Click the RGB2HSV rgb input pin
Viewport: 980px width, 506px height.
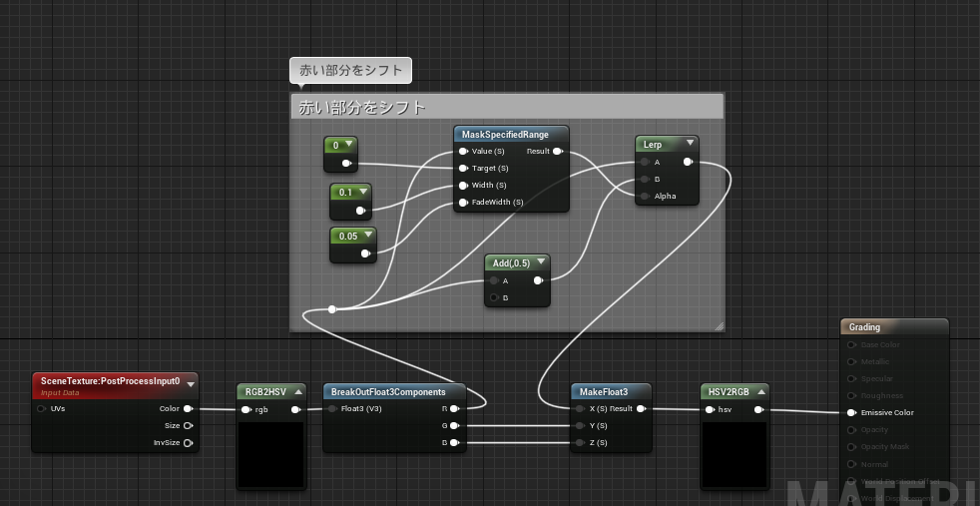pos(245,410)
